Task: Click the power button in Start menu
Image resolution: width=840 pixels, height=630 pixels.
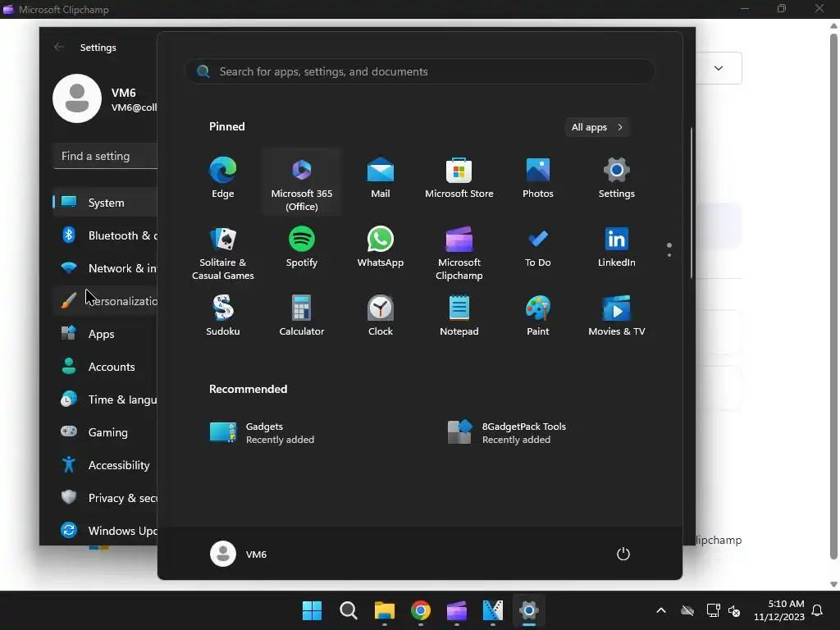Action: pos(623,554)
